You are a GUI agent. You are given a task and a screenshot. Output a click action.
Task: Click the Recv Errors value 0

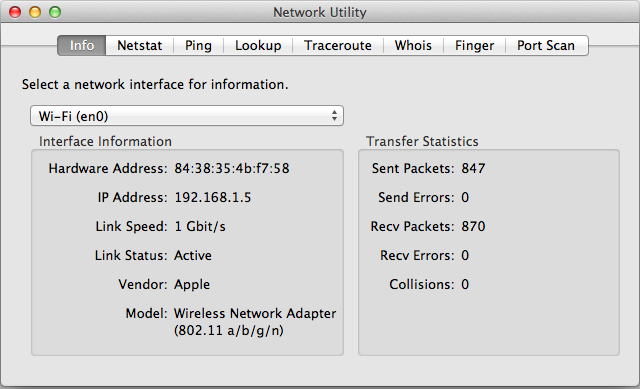tap(465, 255)
